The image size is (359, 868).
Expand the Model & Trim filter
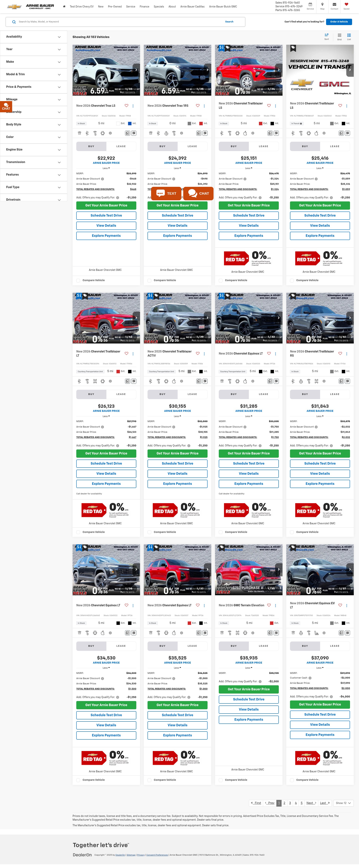33,74
